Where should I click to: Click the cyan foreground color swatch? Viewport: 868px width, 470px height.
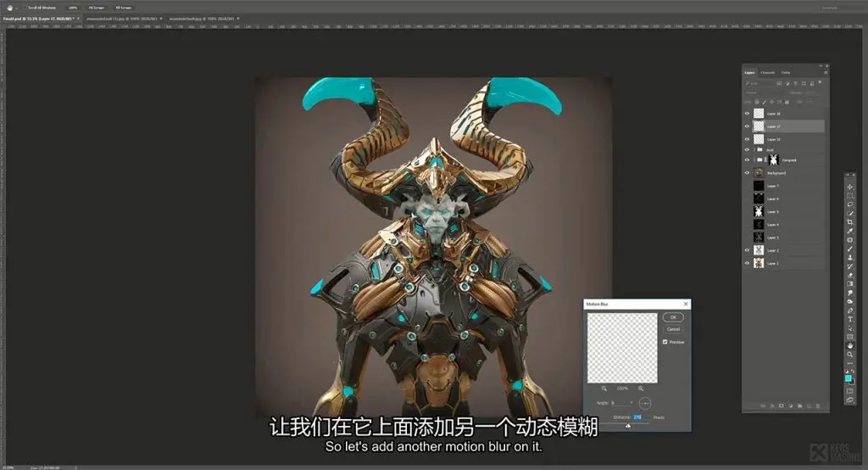pos(848,378)
